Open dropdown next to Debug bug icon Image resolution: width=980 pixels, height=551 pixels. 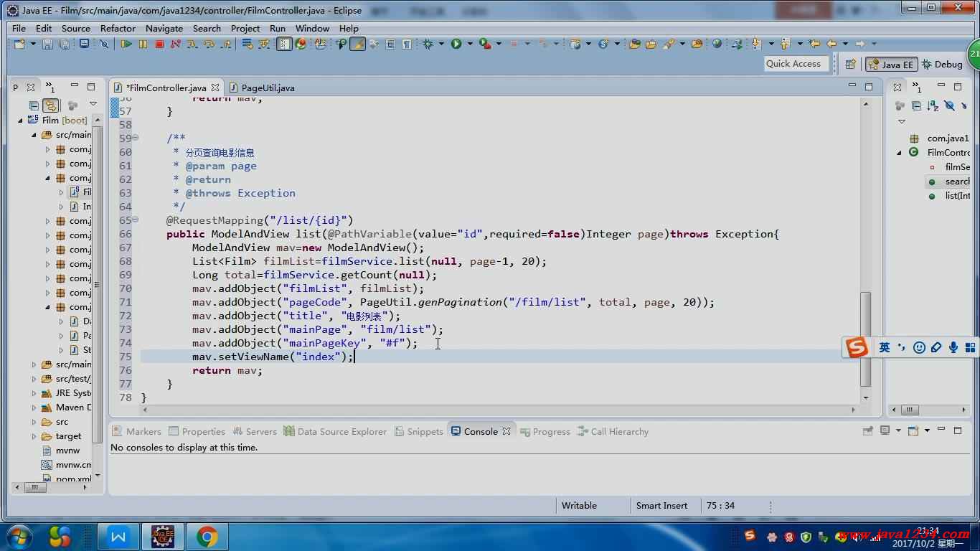tap(441, 44)
